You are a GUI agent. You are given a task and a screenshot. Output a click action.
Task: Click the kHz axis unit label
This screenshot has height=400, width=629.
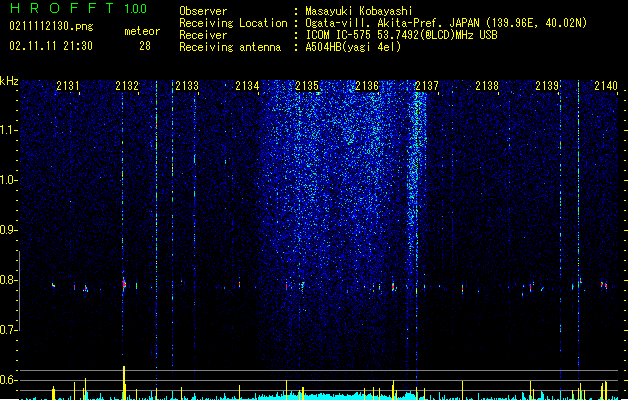(9, 81)
